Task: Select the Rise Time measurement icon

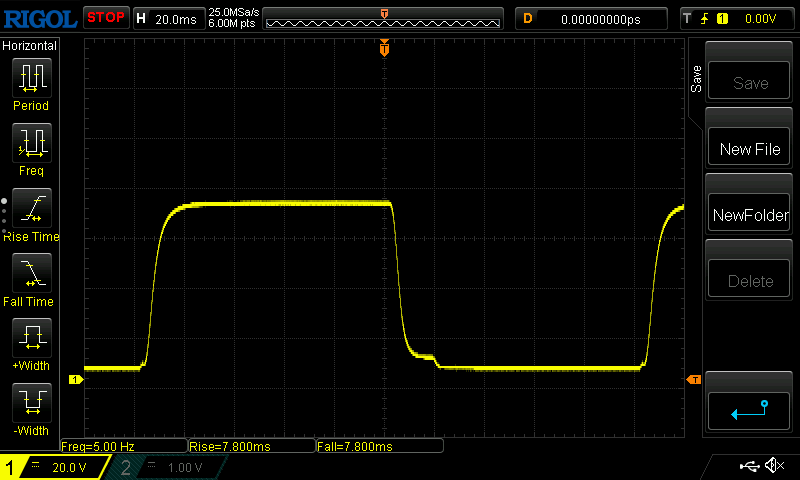Action: [x=31, y=209]
